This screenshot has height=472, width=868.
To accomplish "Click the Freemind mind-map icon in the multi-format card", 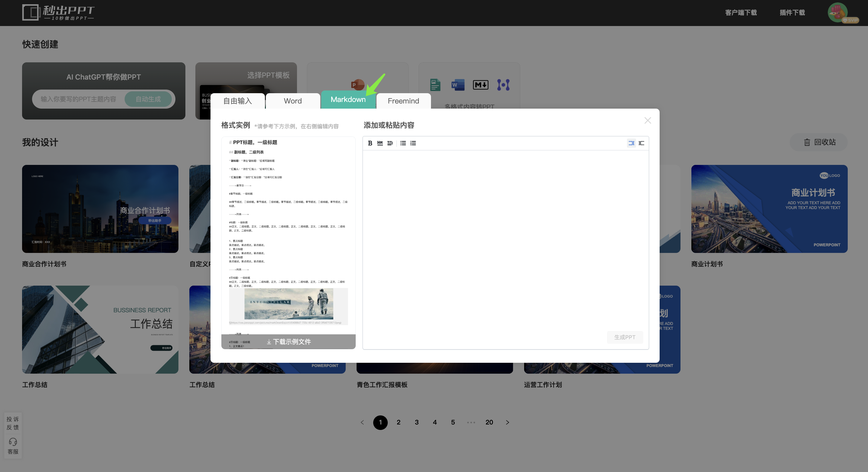I will coord(504,85).
